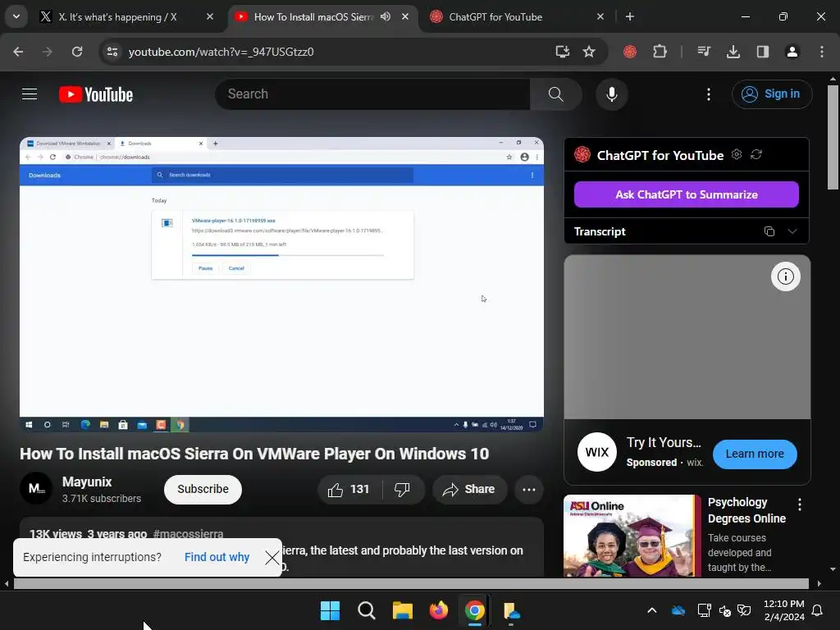Click the horizontal scrollbar at bottom
The width and height of the screenshot is (840, 630).
(x=411, y=583)
